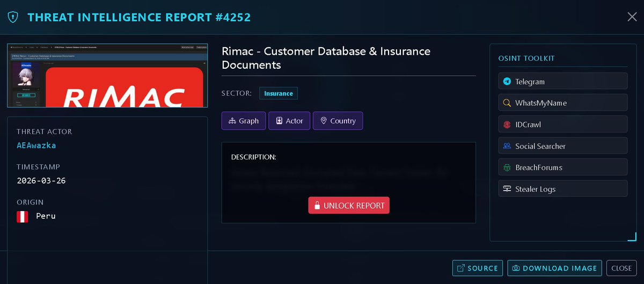This screenshot has width=644, height=284.
Task: Click the camera icon on Download Image
Action: [516, 268]
